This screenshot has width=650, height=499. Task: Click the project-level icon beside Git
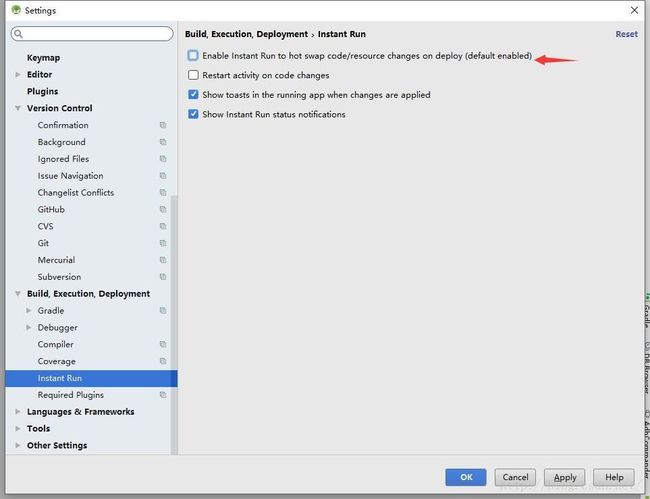click(163, 243)
